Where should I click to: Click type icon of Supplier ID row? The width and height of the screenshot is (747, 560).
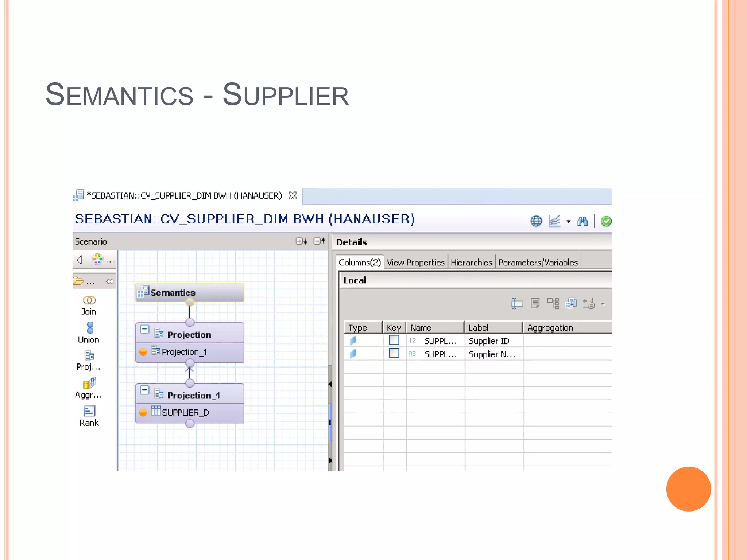coord(353,341)
